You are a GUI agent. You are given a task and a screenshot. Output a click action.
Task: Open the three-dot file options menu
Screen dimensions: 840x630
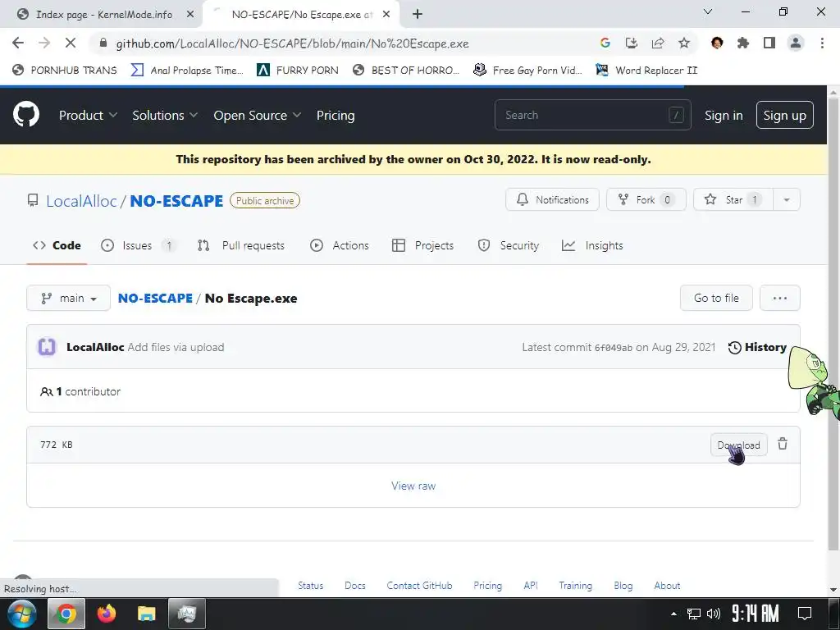pyautogui.click(x=780, y=298)
